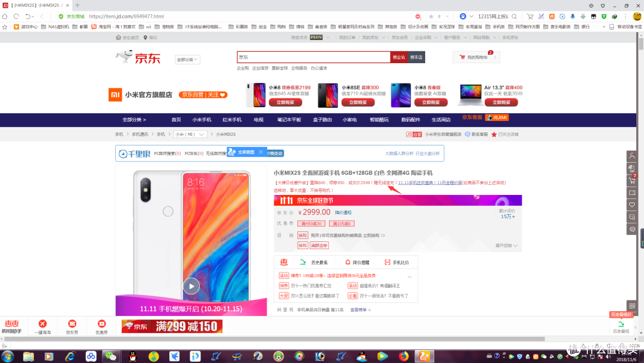Click the Windows Start orb
The height and width of the screenshot is (363, 644).
[x=8, y=356]
